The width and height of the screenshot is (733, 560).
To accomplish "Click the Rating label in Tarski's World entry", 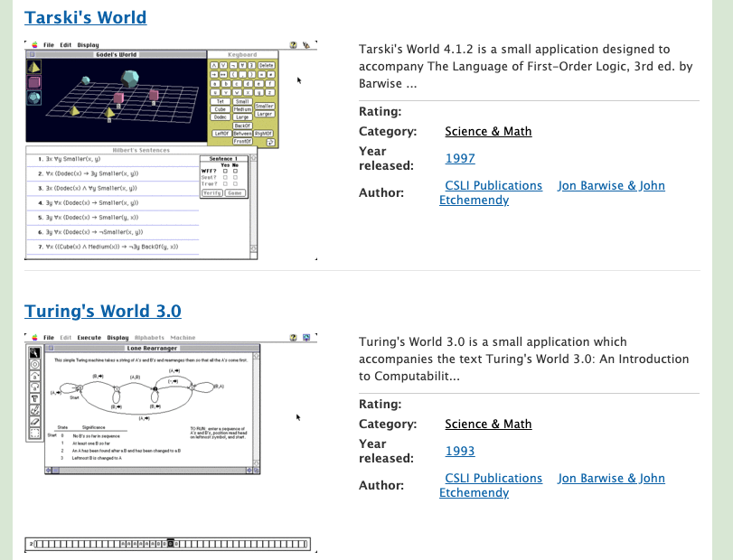I will 380,112.
